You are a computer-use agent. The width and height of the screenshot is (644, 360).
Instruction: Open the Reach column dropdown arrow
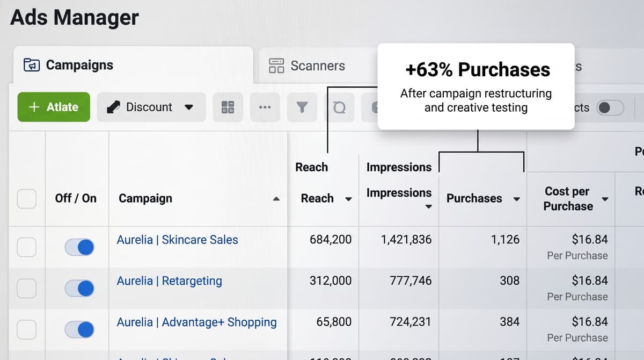pyautogui.click(x=348, y=199)
